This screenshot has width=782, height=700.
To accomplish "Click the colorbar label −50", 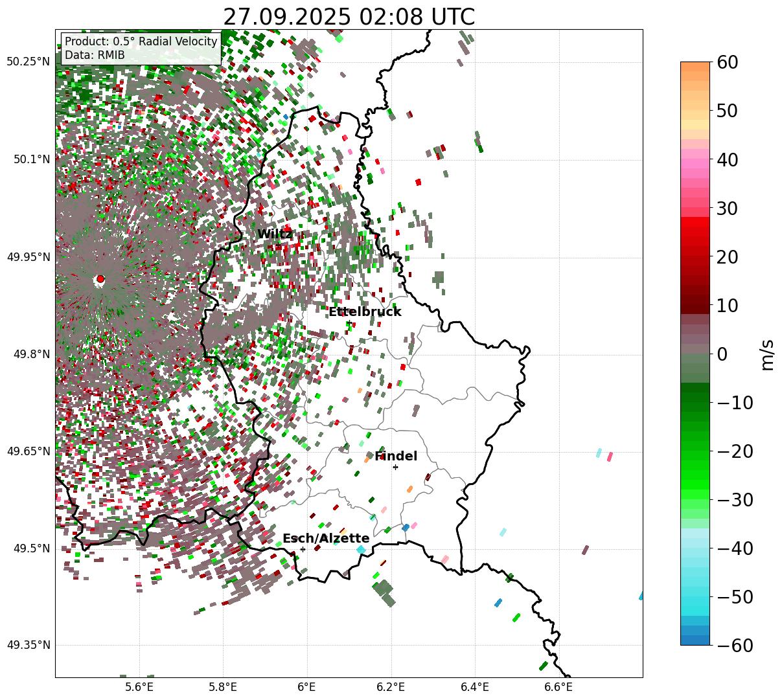I will (x=735, y=596).
